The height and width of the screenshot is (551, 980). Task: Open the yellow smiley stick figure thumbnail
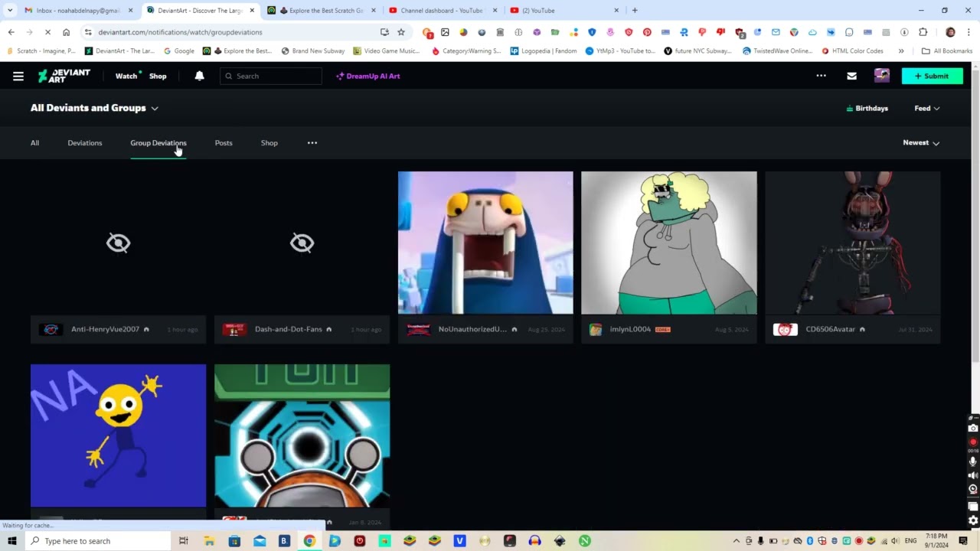118,435
